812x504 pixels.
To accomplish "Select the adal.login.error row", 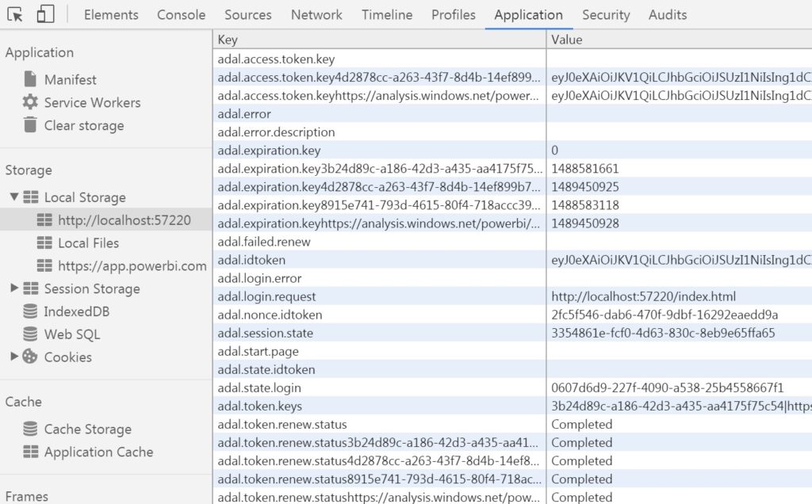I will point(512,278).
